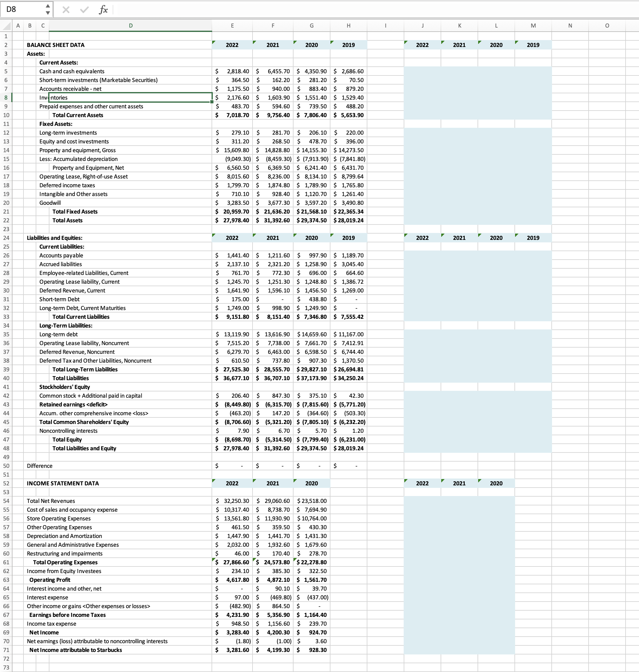Click the checkmark confirm icon in the formula bar
This screenshot has height=672, width=639.
tap(84, 9)
